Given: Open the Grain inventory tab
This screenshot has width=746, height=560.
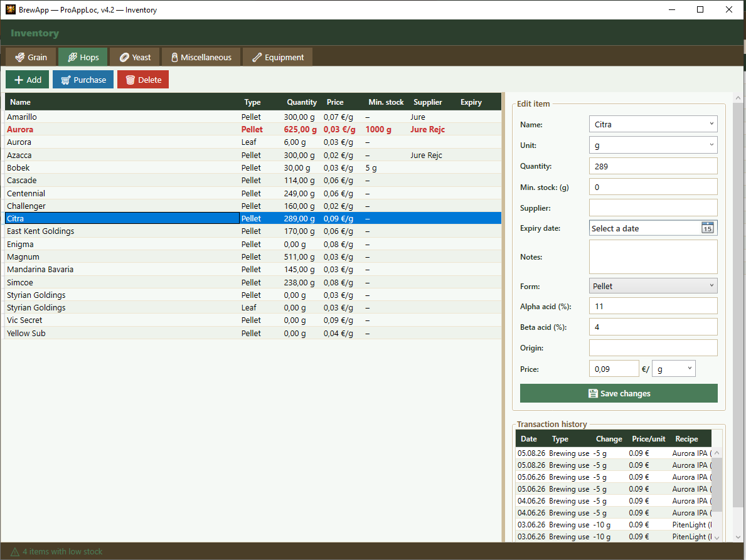Looking at the screenshot, I should point(31,57).
